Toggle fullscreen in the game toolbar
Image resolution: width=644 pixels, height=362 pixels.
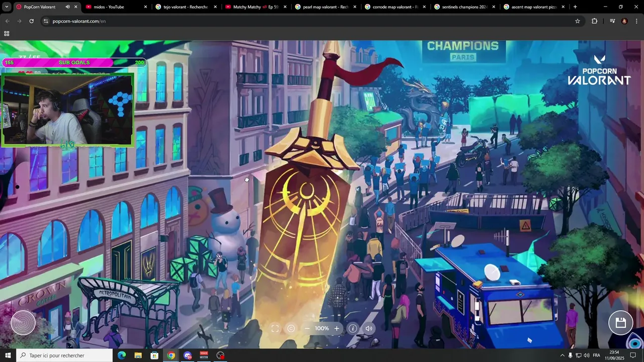(275, 328)
